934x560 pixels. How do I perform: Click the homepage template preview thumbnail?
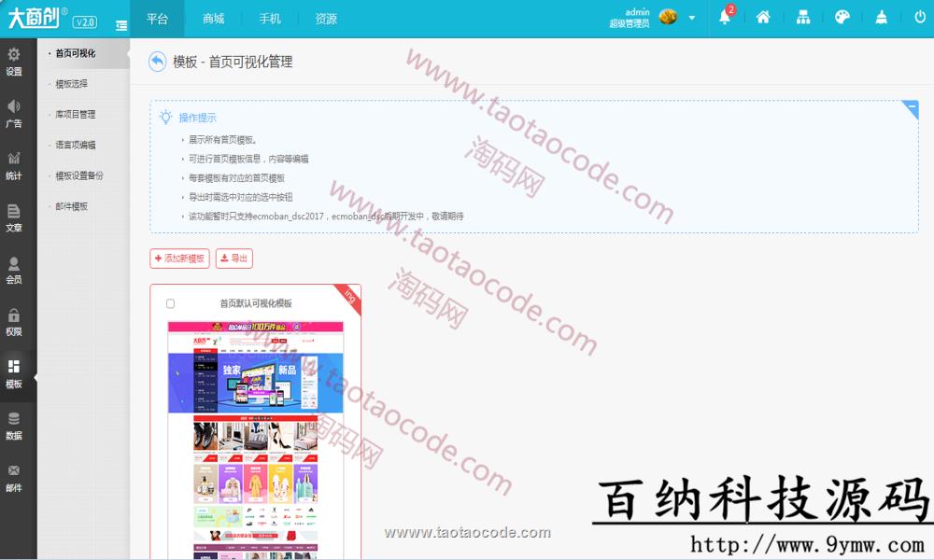tap(255, 439)
